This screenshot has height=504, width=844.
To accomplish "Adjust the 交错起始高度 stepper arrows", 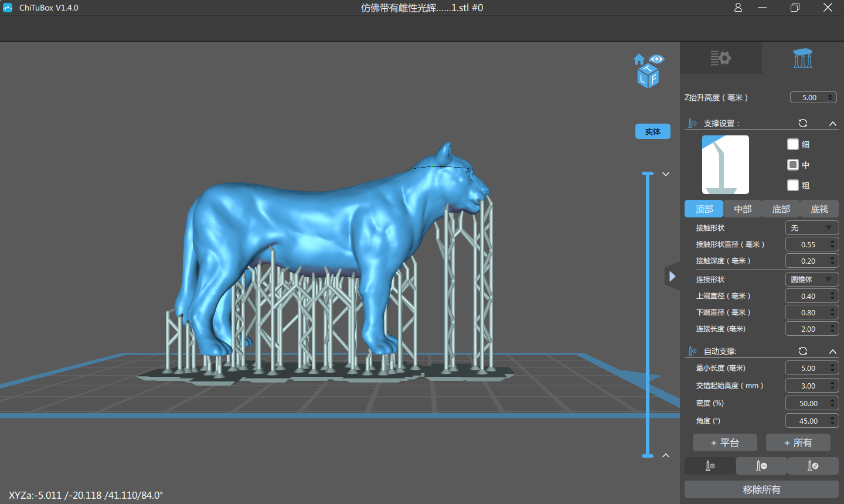I will point(833,386).
